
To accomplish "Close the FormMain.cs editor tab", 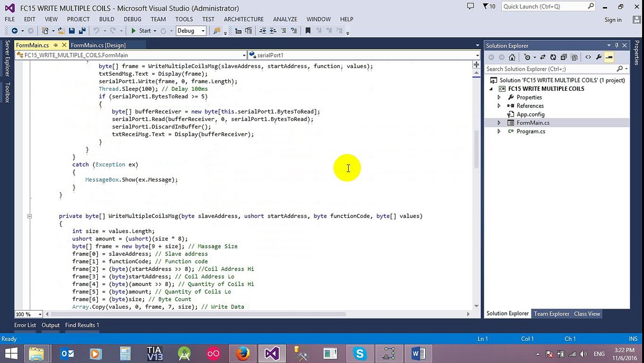I will click(64, 45).
